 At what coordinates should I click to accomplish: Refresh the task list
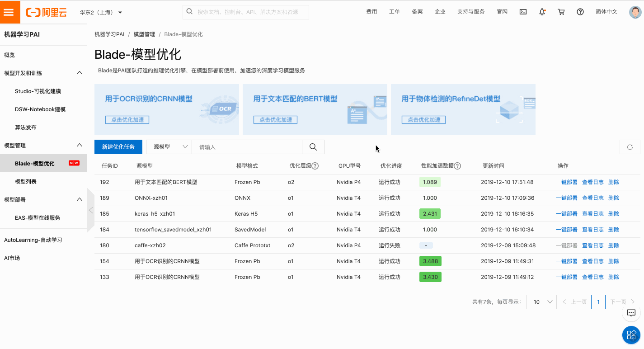click(x=630, y=147)
